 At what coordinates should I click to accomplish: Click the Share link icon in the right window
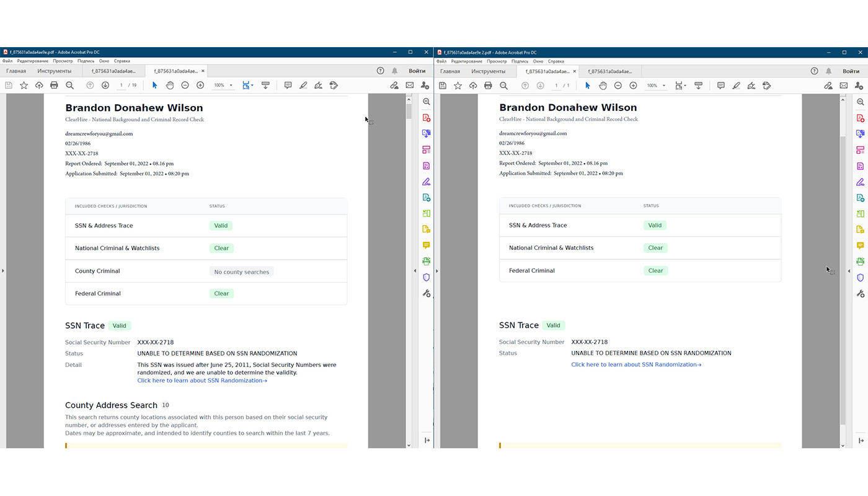pos(828,86)
